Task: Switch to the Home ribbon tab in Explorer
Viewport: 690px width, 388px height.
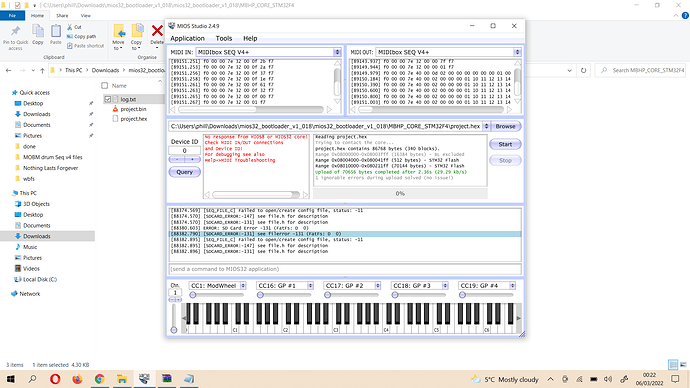Action: (37, 15)
